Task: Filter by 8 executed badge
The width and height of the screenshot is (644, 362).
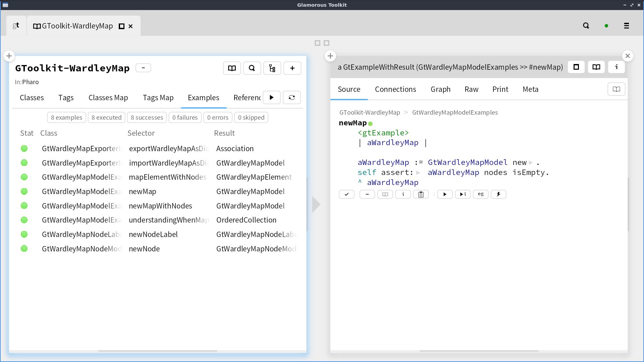Action: pos(106,118)
